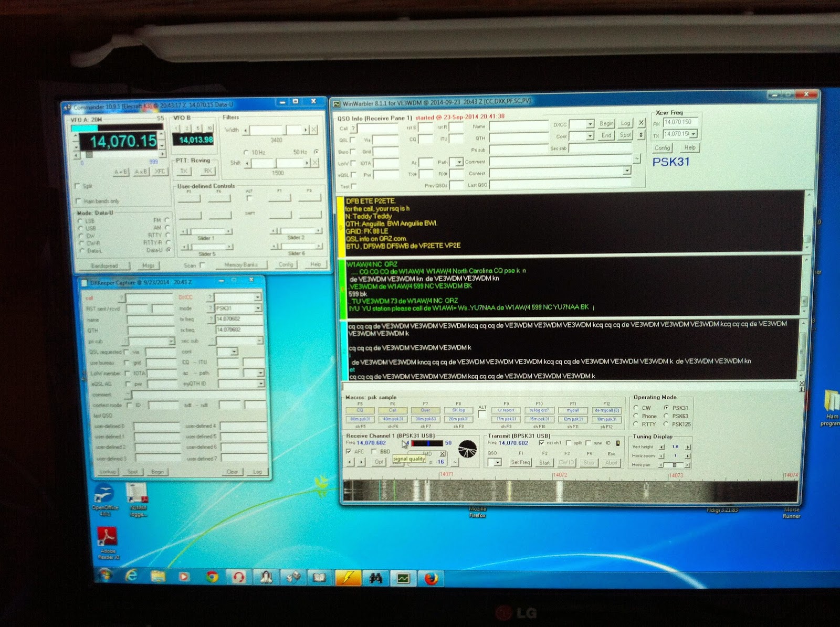
Task: Click the A=B VFO button
Action: pyautogui.click(x=122, y=172)
